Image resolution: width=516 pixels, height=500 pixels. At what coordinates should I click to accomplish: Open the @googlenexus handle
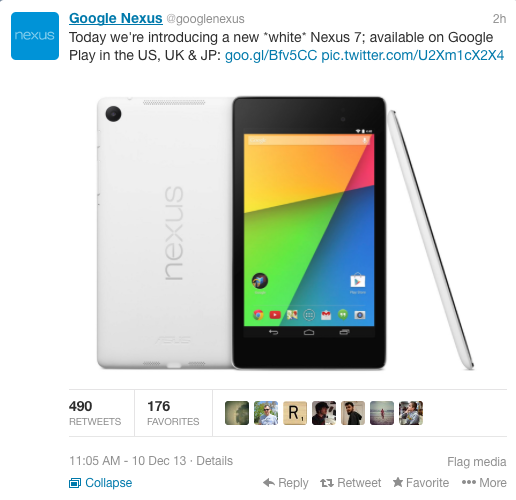click(x=205, y=19)
